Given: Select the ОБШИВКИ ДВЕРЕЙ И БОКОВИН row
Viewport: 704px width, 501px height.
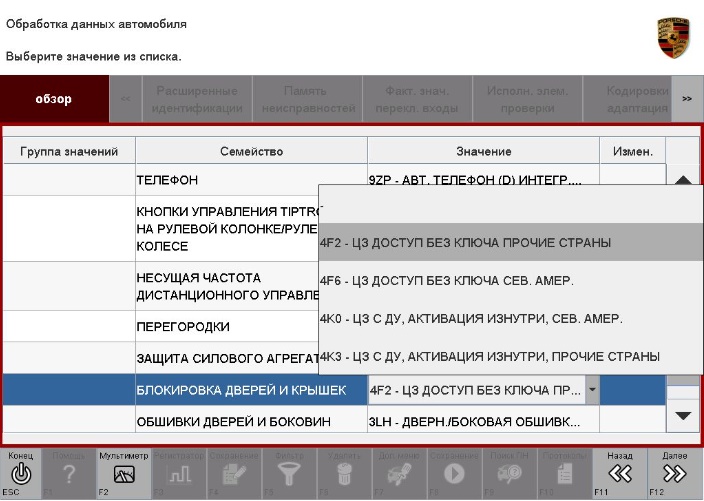Looking at the screenshot, I should [251, 422].
